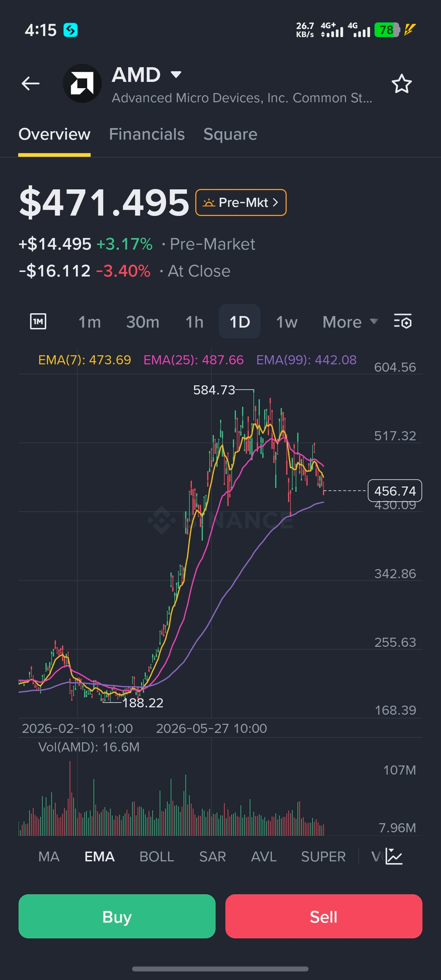
Task: Tap the charging bolt icon in status bar
Action: tap(410, 29)
